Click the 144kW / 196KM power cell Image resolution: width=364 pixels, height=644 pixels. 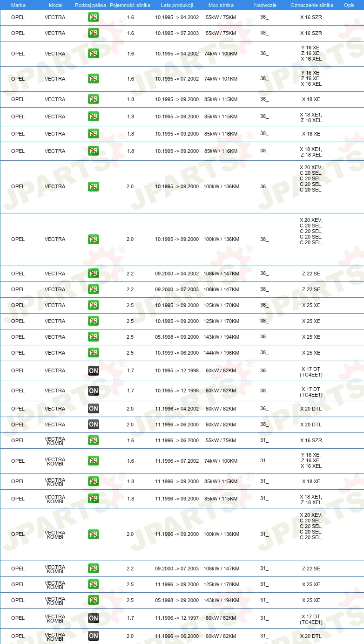click(221, 353)
